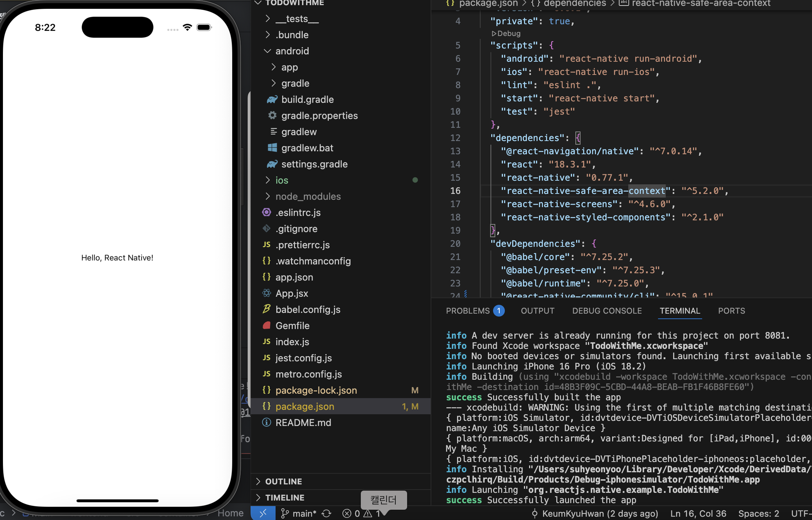The width and height of the screenshot is (812, 520).
Task: Click the errors and warnings count indicator
Action: 362,513
